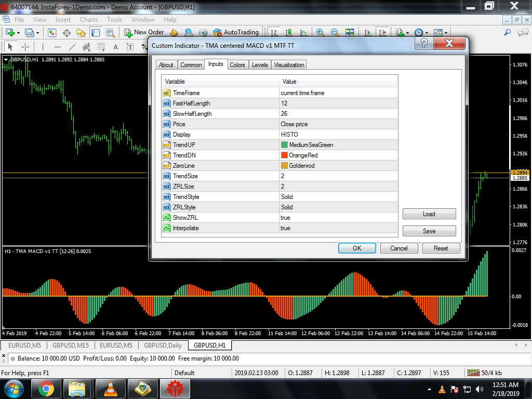The image size is (532, 399).
Task: Open the Profiles toolbar icon
Action: pos(29,33)
